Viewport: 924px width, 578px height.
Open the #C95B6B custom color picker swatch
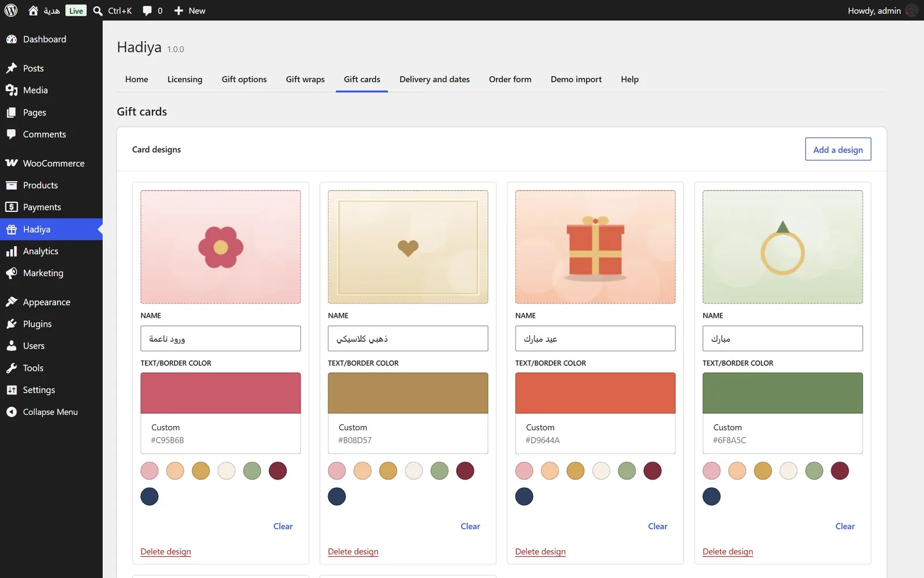point(221,393)
